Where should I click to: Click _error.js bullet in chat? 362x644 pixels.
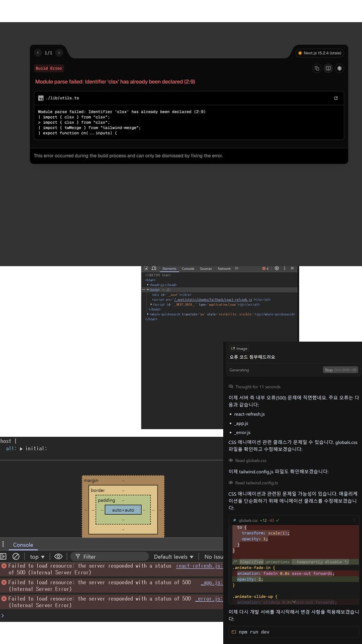242,433
